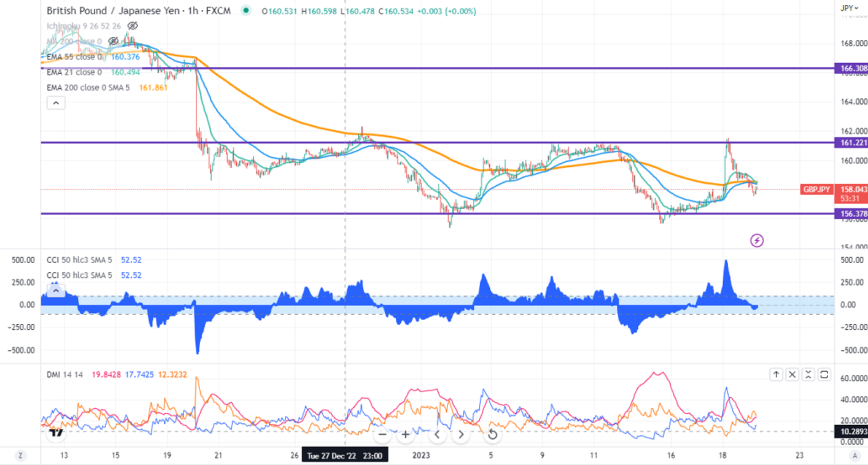Maximize the DMI pane
The height and width of the screenshot is (465, 868).
824,374
